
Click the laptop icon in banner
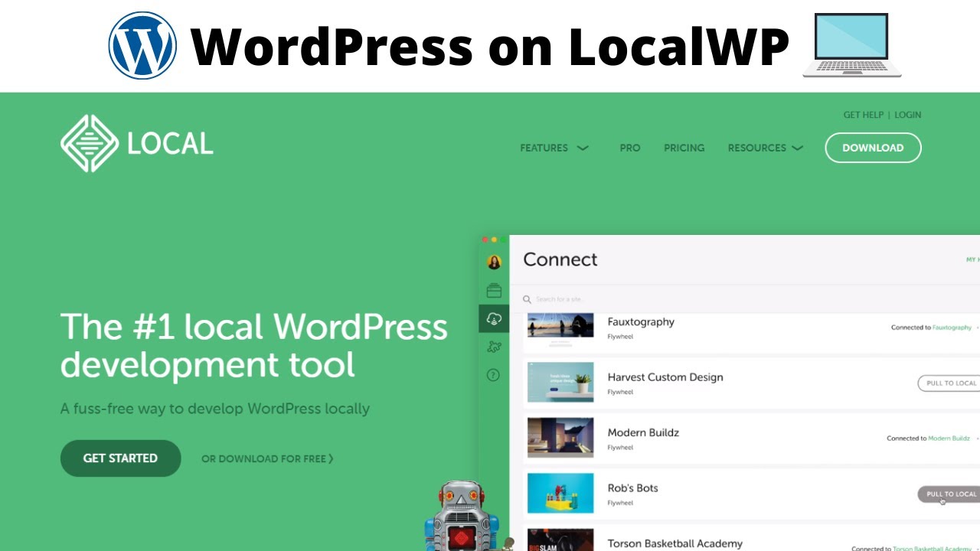pos(852,45)
